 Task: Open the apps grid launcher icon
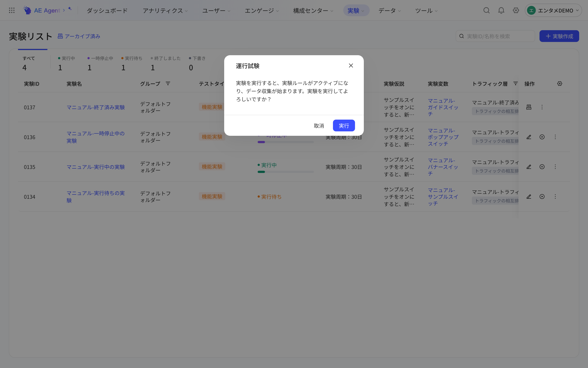(12, 10)
